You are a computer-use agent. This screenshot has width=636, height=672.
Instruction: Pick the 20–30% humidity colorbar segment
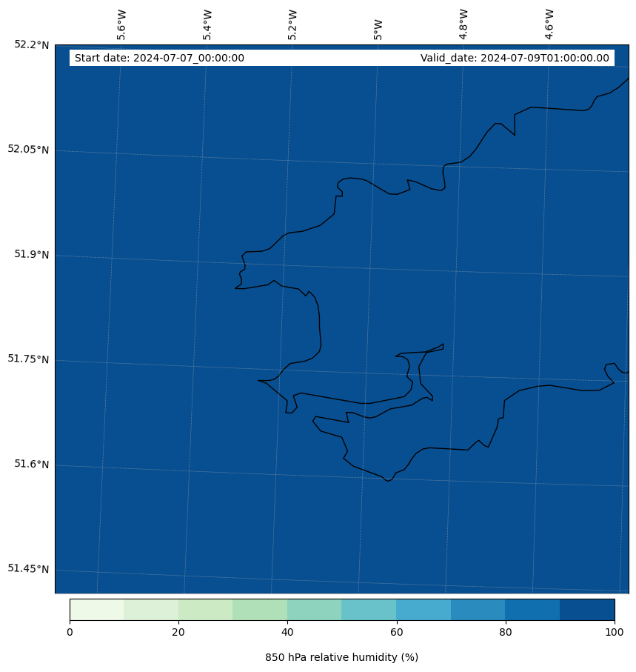(x=205, y=609)
